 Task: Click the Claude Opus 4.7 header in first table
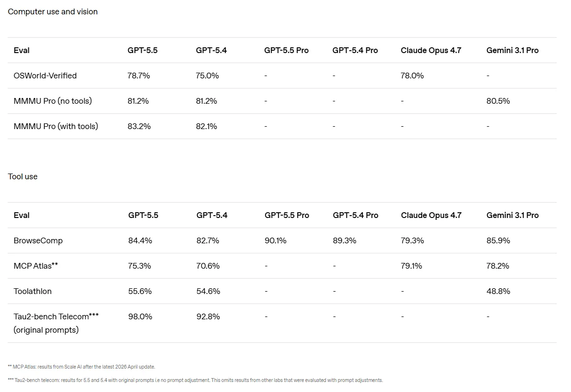click(x=431, y=50)
